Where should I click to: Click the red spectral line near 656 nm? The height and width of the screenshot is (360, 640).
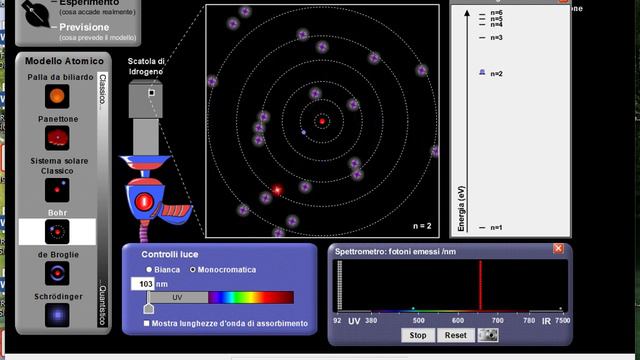(x=480, y=285)
